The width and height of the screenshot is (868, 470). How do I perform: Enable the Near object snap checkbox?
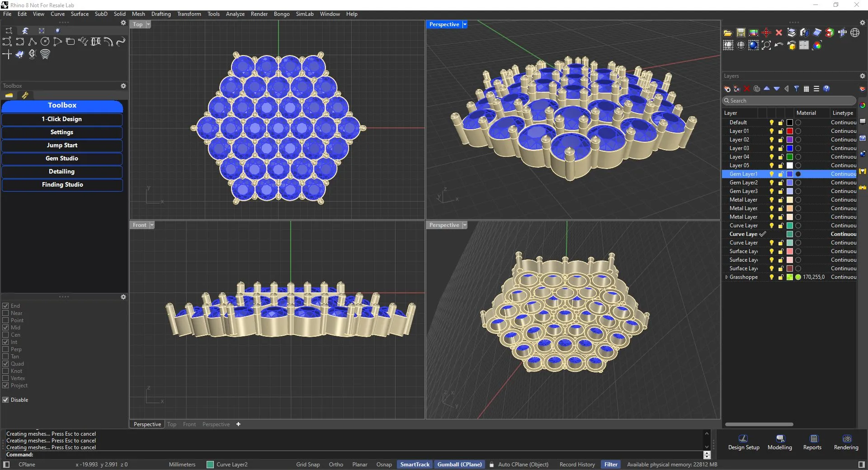[6, 313]
